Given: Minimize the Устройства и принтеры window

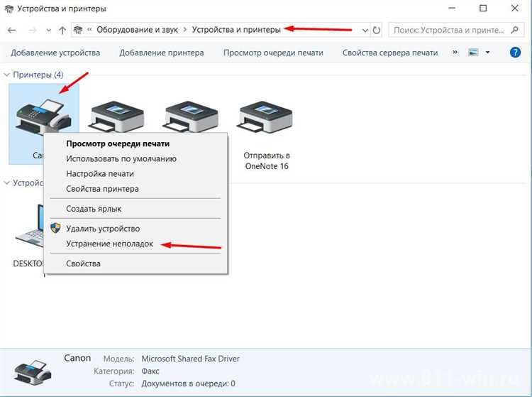Looking at the screenshot, I should pos(452,9).
